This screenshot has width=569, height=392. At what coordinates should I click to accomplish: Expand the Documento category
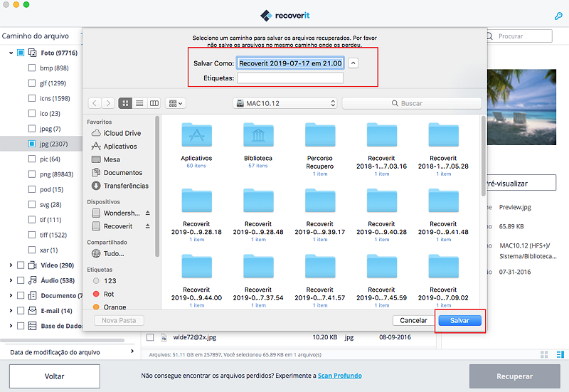[x=11, y=295]
